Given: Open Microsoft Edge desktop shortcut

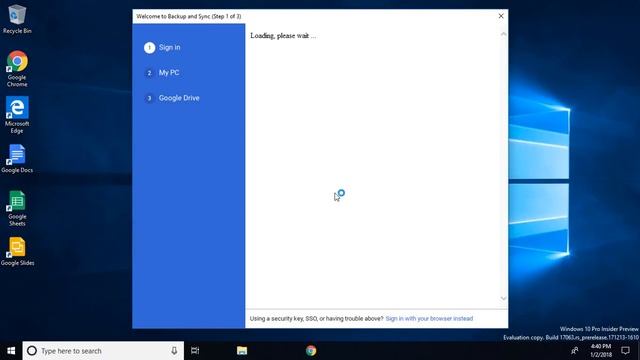Looking at the screenshot, I should 17,115.
